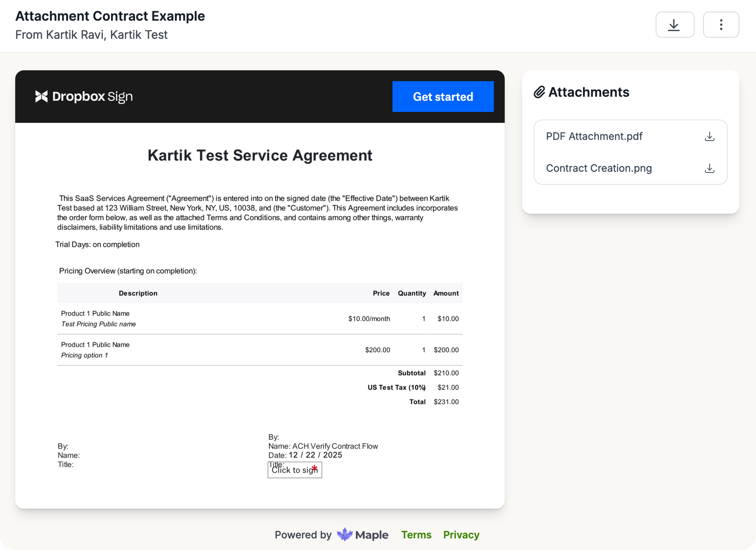Image resolution: width=756 pixels, height=550 pixels.
Task: Download PDF Attachment.pdf via its icon
Action: (709, 136)
